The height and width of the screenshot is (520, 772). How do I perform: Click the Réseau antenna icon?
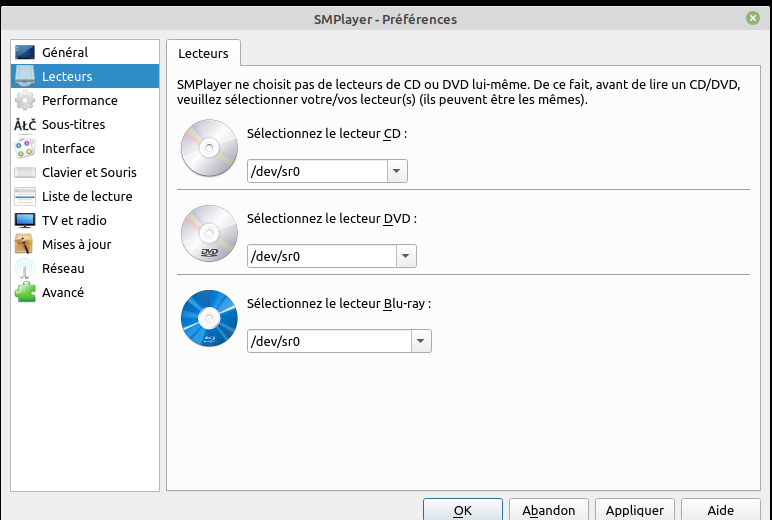tap(25, 268)
